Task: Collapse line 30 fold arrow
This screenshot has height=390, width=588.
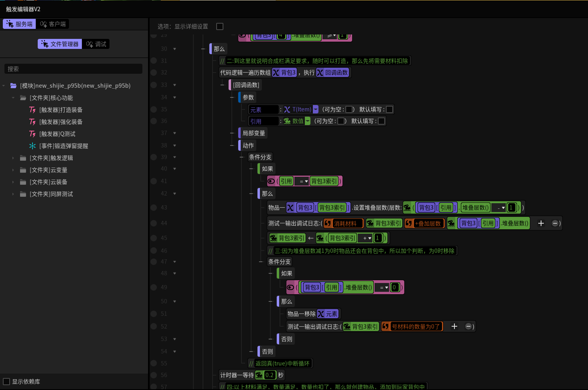Action: click(175, 49)
